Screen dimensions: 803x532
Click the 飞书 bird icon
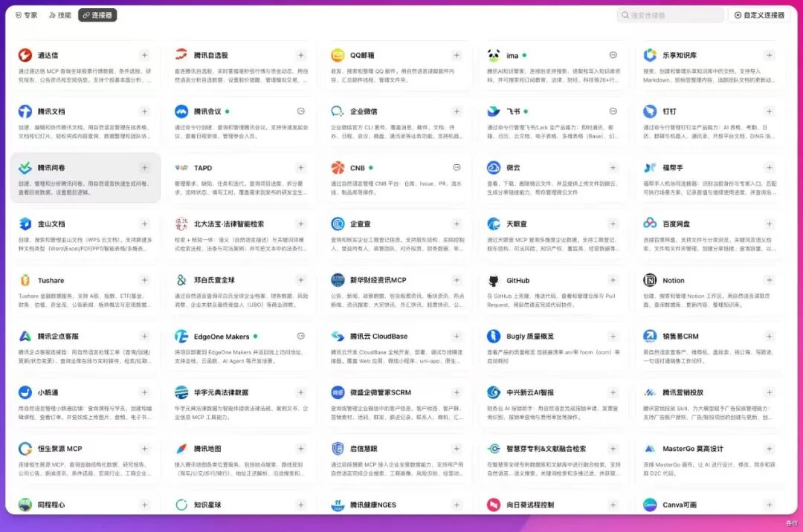point(494,111)
